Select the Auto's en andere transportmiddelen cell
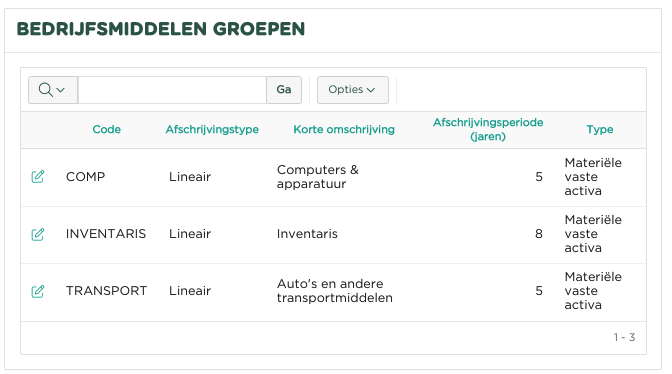 click(335, 290)
